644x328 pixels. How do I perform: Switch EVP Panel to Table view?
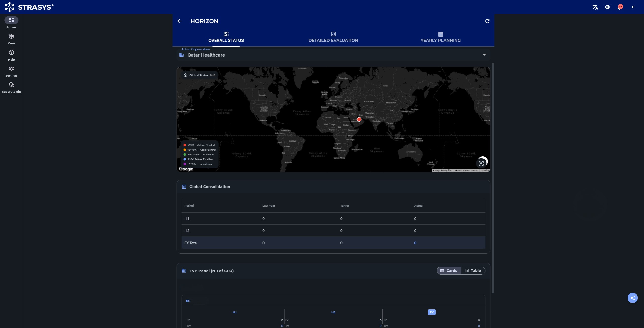(473, 271)
